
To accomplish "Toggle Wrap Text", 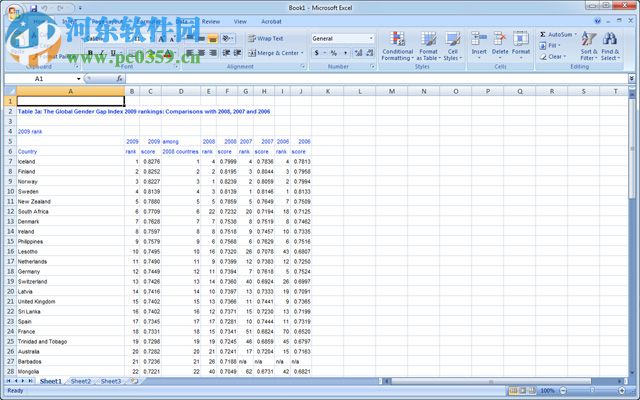I will click(265, 38).
